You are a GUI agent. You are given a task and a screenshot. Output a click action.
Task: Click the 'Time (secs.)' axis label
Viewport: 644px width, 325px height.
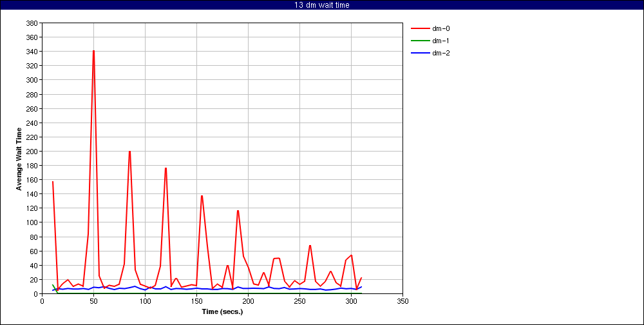pos(223,311)
